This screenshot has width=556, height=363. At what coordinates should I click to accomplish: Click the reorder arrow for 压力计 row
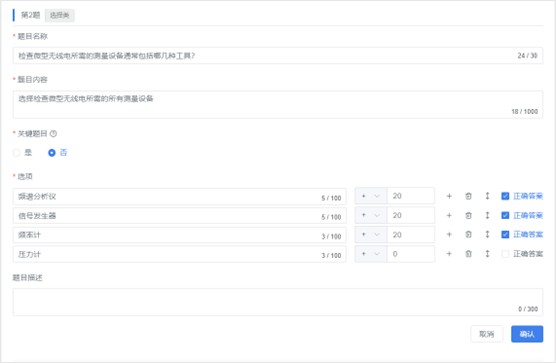487,254
